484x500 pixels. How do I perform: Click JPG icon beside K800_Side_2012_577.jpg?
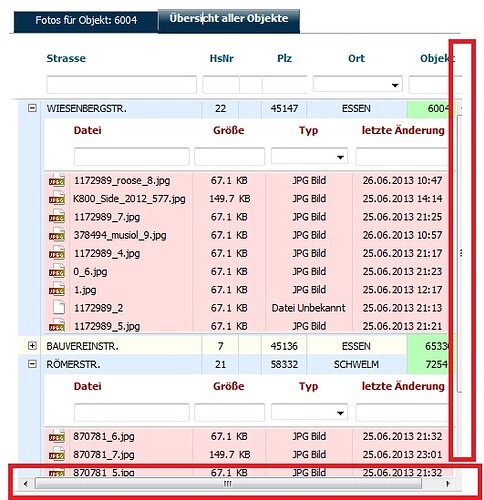[57, 198]
